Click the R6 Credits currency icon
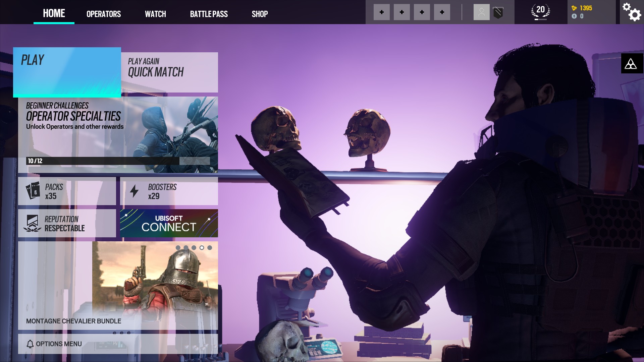The image size is (644, 362). (x=574, y=16)
